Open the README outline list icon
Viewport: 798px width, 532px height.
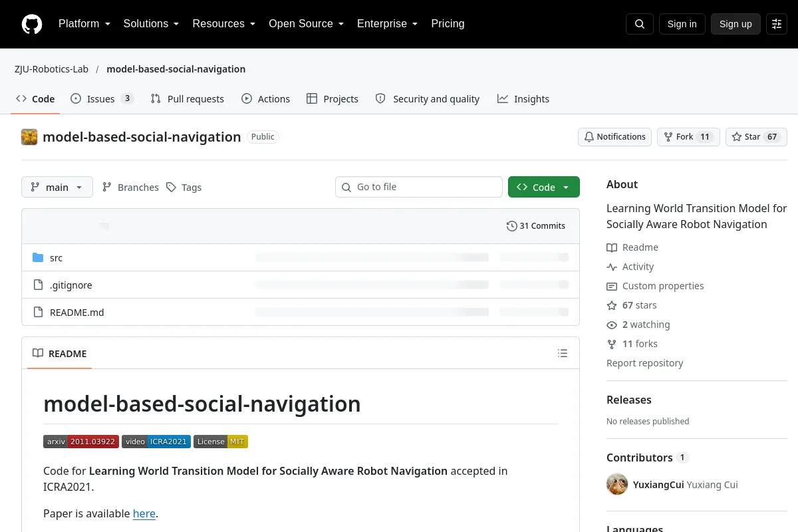coord(563,354)
